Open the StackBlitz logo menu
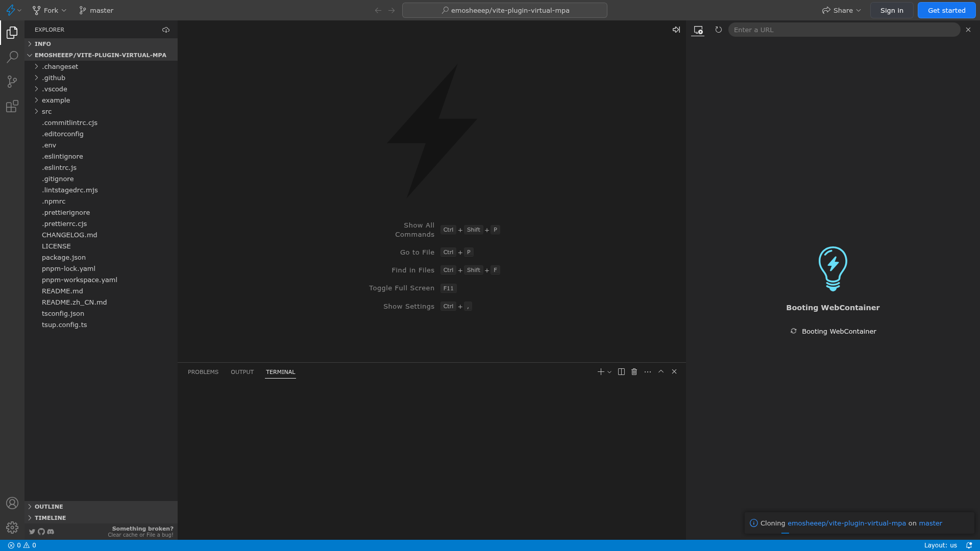The width and height of the screenshot is (980, 551). [x=13, y=10]
